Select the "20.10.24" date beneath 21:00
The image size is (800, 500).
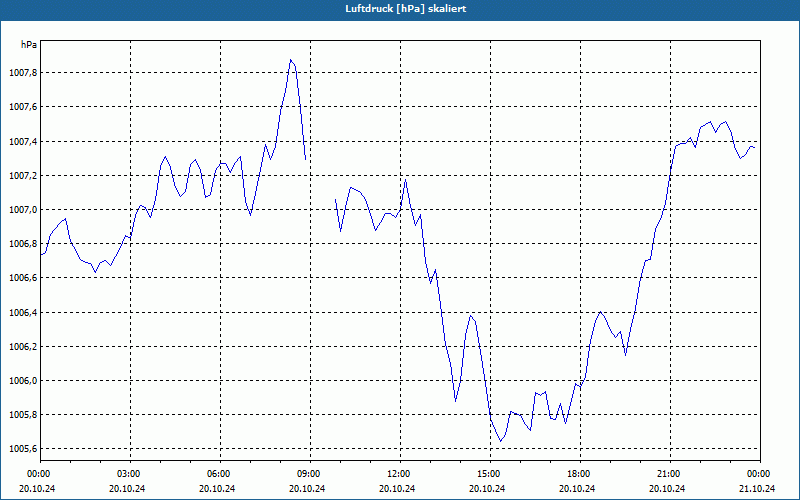tap(667, 488)
